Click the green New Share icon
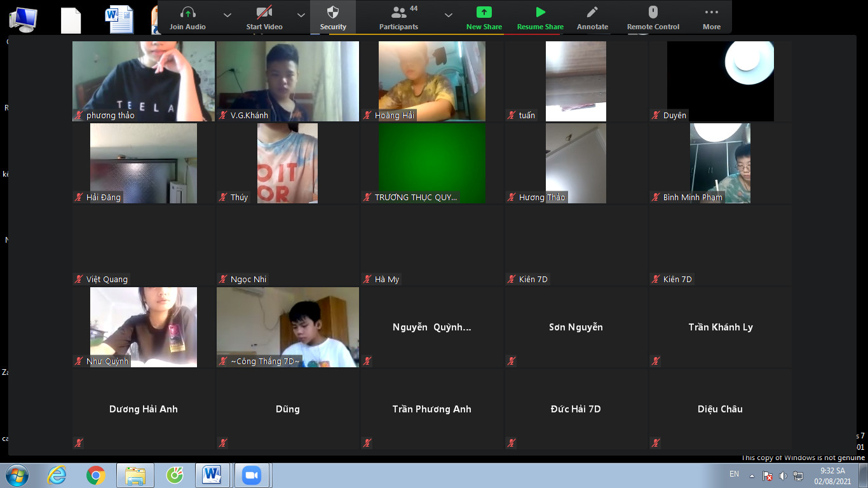Viewport: 868px width, 488px height. click(484, 13)
